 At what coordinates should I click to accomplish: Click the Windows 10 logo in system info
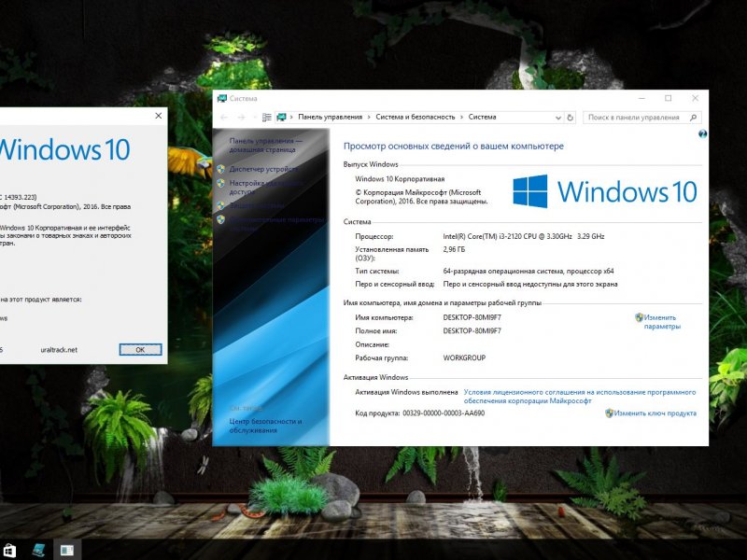point(605,191)
